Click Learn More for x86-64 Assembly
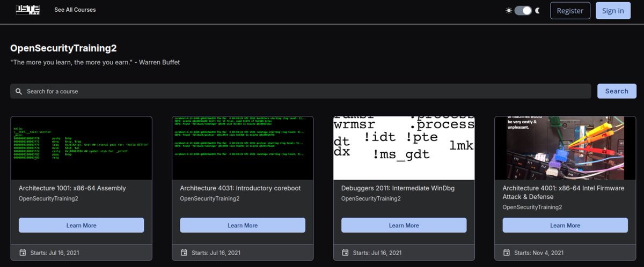The width and height of the screenshot is (644, 267). point(82,225)
